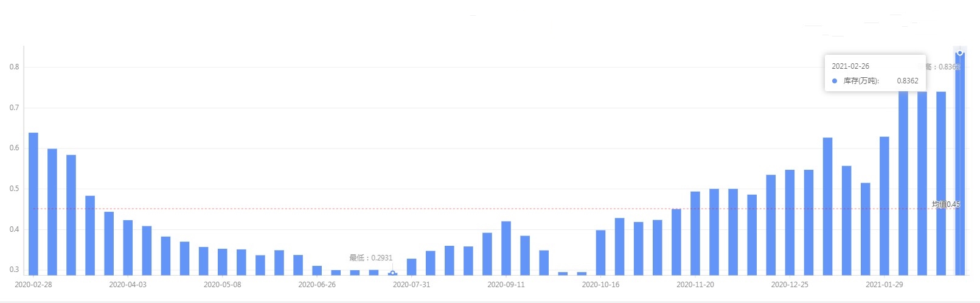The width and height of the screenshot is (980, 303).
Task: Click the lowest-value marker circle below 最低 label
Action: (x=392, y=273)
